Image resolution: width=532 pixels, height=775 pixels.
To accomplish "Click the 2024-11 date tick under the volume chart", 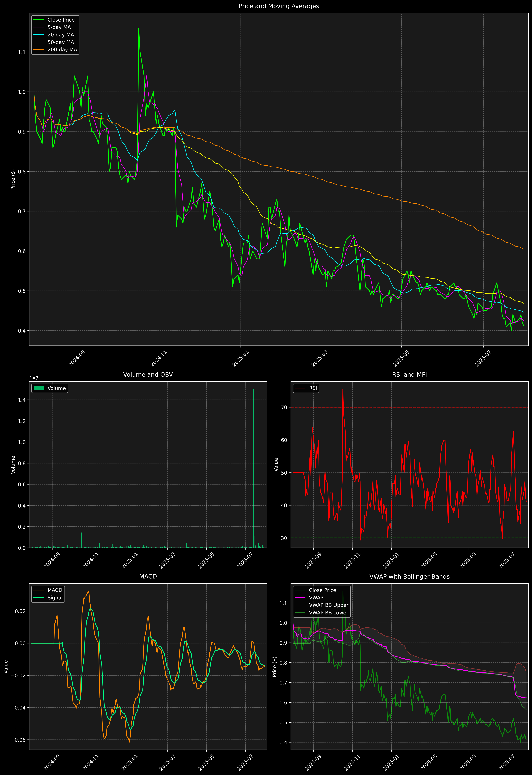I will click(91, 561).
